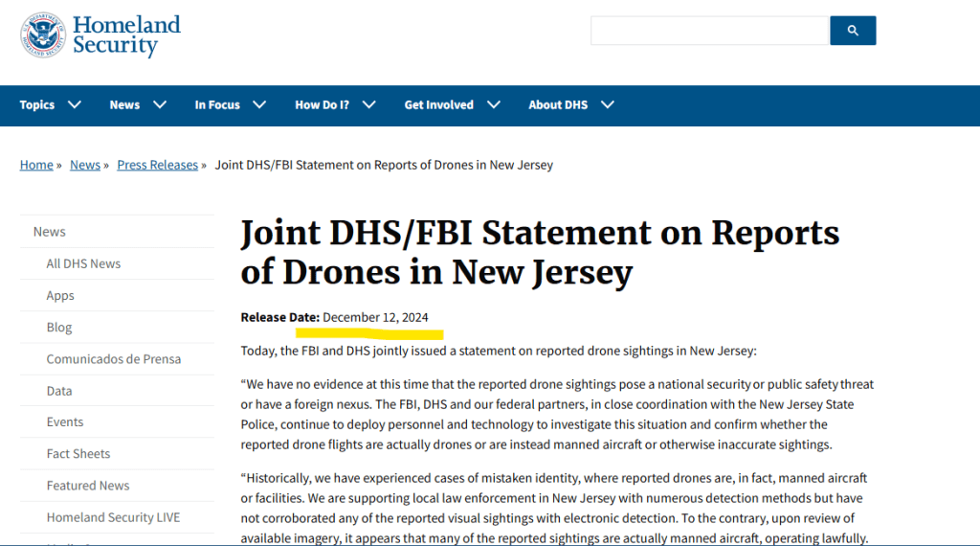Click the Homeland Security seal logo

[43, 34]
